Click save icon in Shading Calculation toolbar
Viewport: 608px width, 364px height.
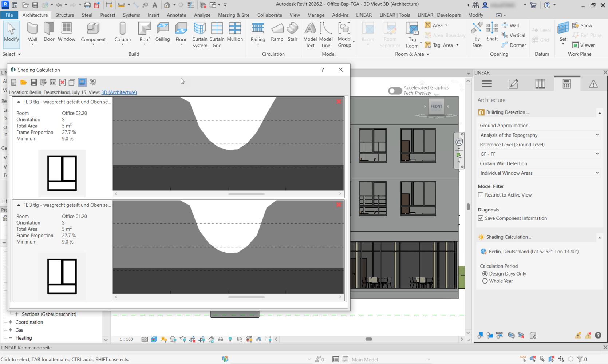(33, 82)
